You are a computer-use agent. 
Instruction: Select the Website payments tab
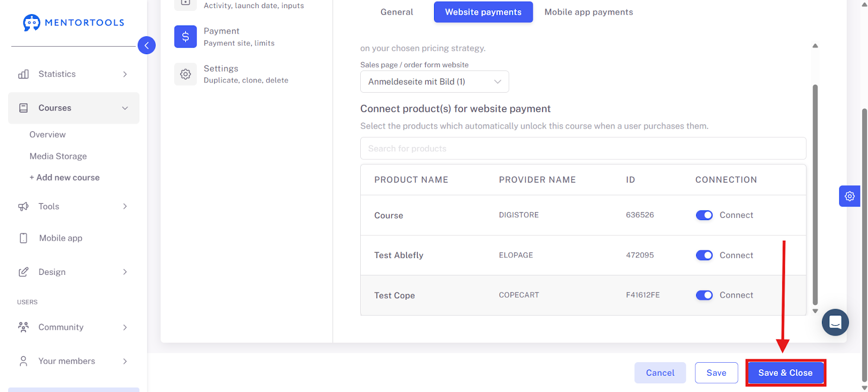pos(483,12)
